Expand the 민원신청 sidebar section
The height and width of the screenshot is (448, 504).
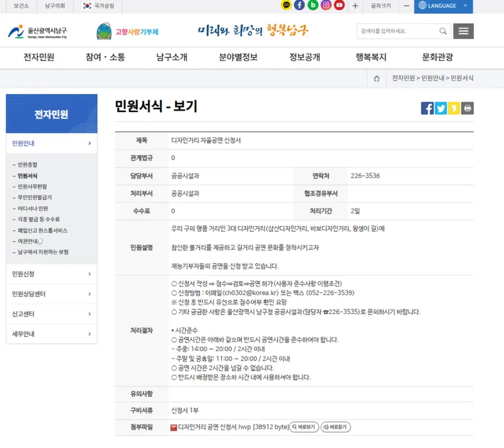[x=52, y=274]
